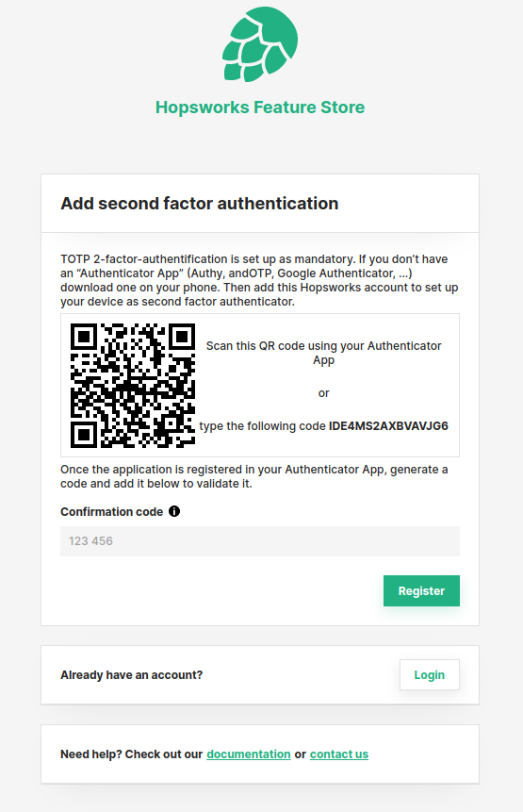Click the top-left QR finder square

click(x=84, y=337)
